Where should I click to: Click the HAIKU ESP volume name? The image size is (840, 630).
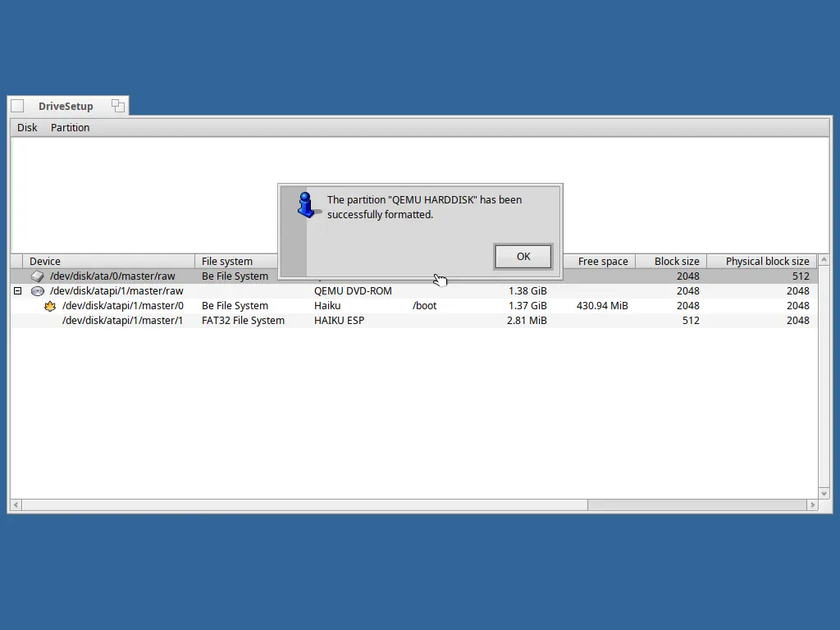pos(339,321)
